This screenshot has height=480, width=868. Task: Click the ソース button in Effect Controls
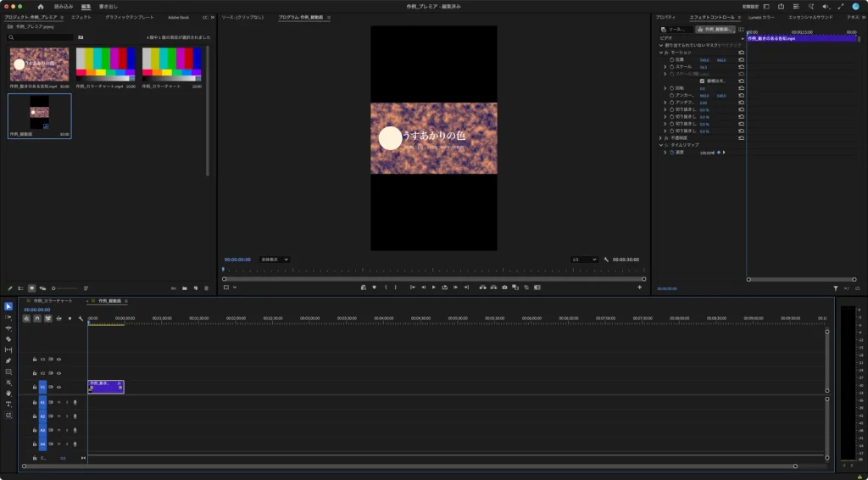pos(676,30)
